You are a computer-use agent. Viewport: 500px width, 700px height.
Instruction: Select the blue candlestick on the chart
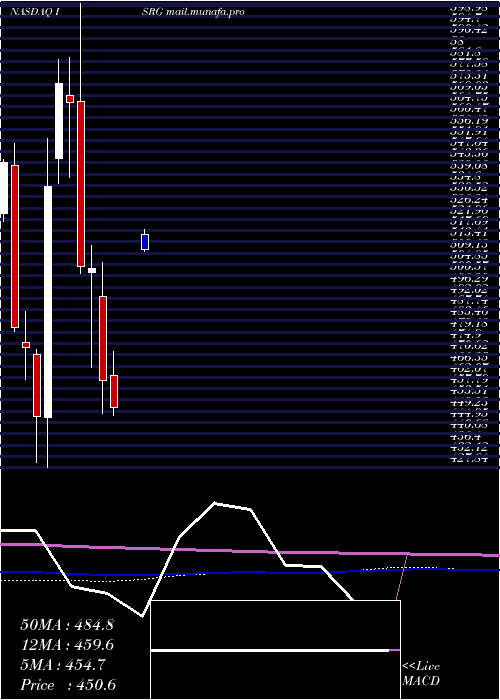(x=145, y=242)
